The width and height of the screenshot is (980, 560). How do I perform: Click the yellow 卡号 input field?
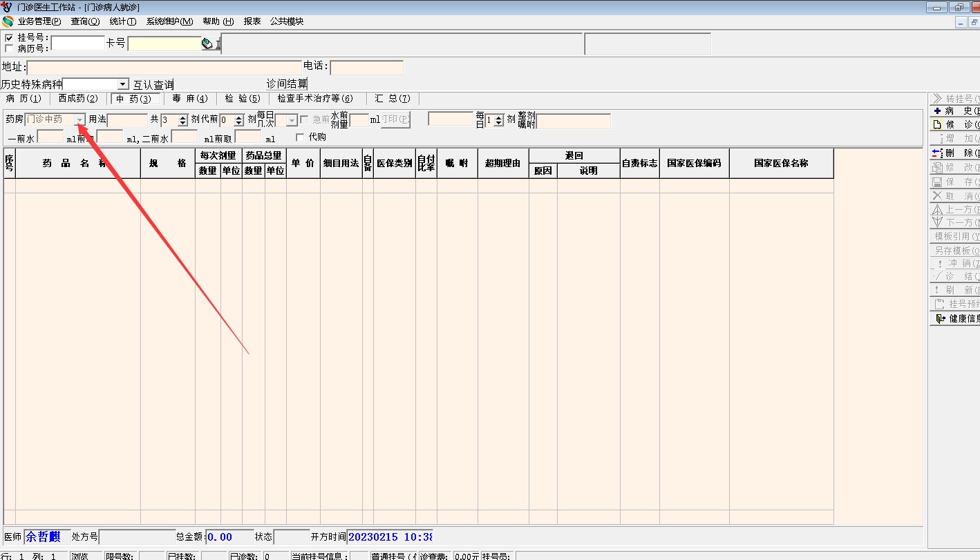point(164,44)
